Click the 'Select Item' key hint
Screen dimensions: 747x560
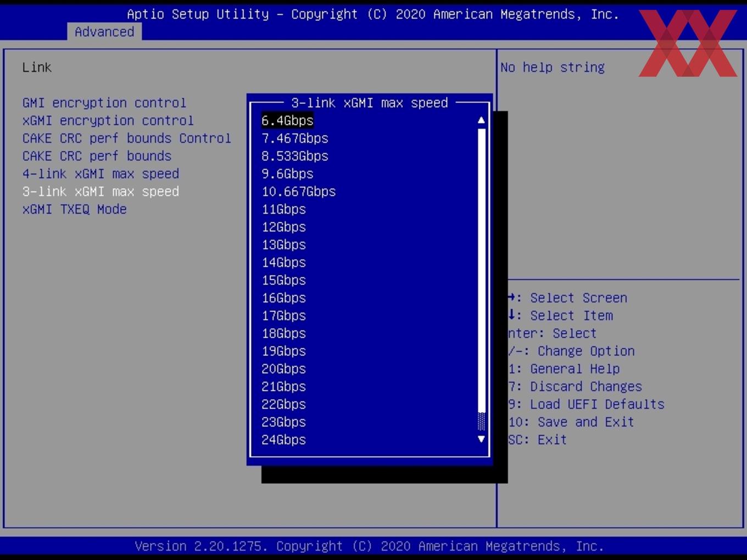point(561,316)
